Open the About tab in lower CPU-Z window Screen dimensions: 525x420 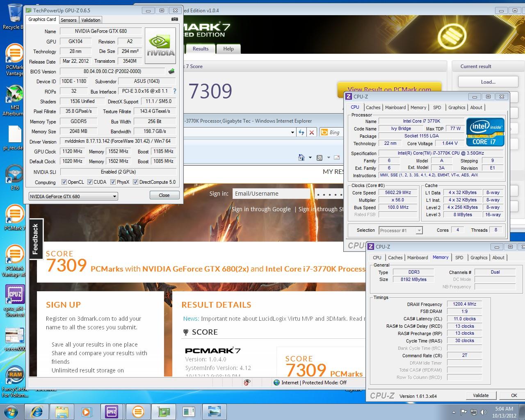click(498, 258)
